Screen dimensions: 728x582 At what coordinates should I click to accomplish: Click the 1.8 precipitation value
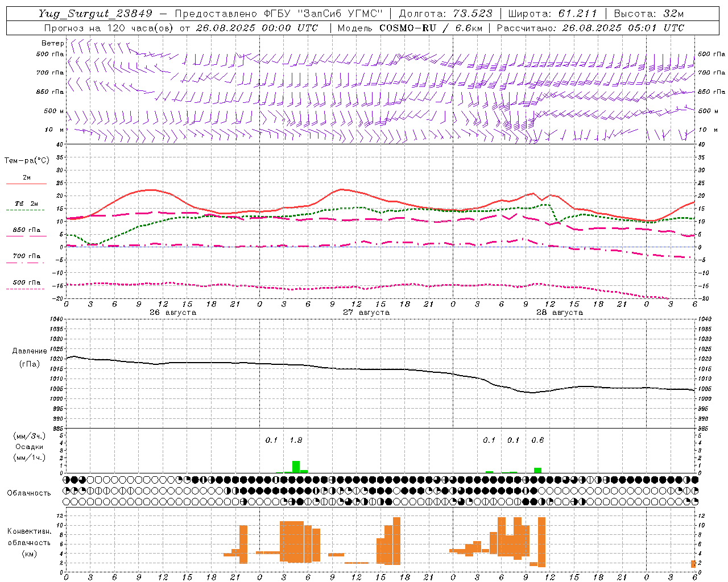click(296, 440)
